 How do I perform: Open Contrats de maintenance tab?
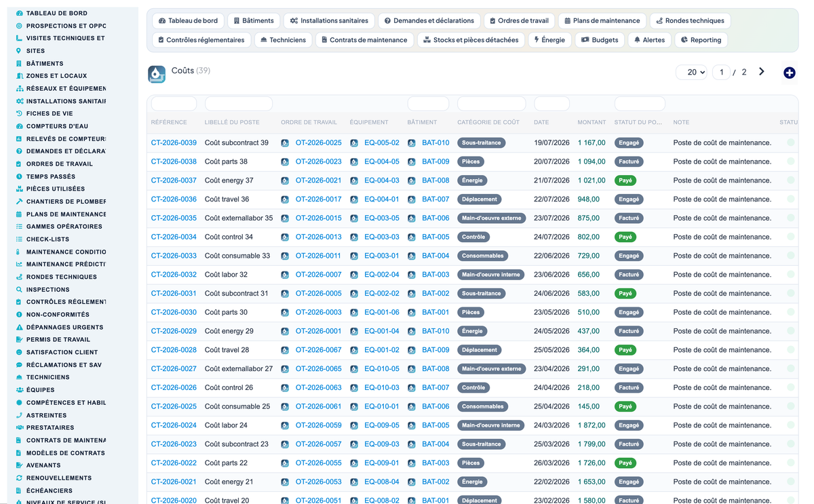[364, 40]
